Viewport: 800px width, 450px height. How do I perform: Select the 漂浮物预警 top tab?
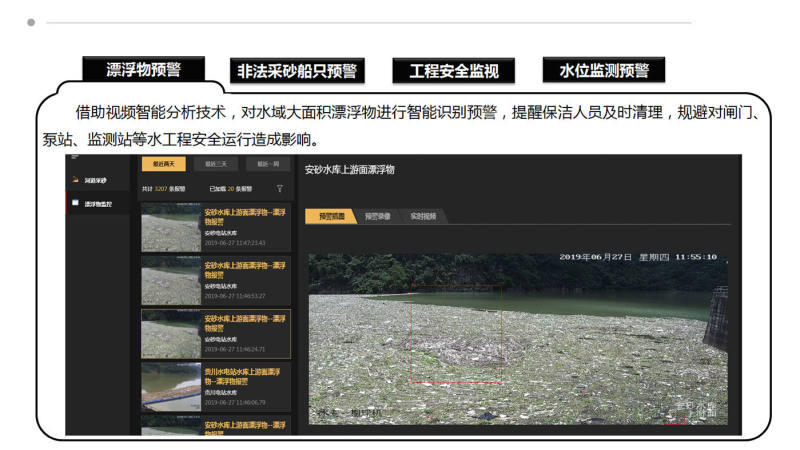pos(144,70)
